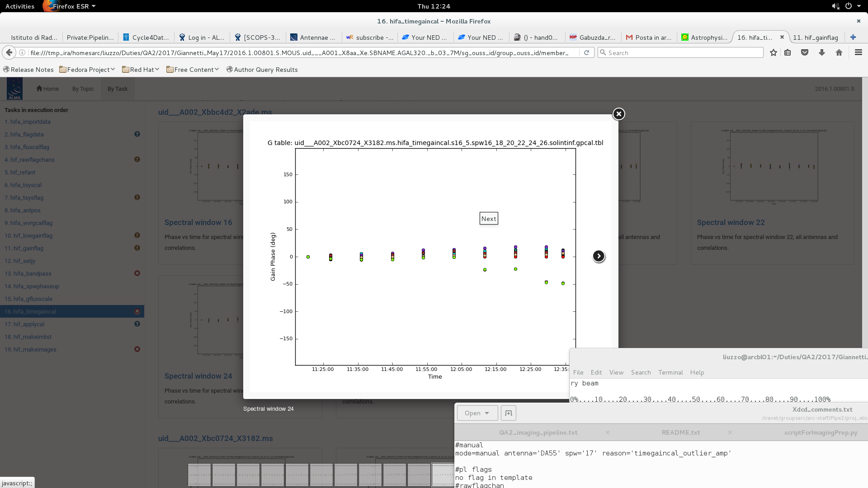This screenshot has width=868, height=488.
Task: Switch to the 'Antennae ...' browser tab
Action: tap(313, 38)
